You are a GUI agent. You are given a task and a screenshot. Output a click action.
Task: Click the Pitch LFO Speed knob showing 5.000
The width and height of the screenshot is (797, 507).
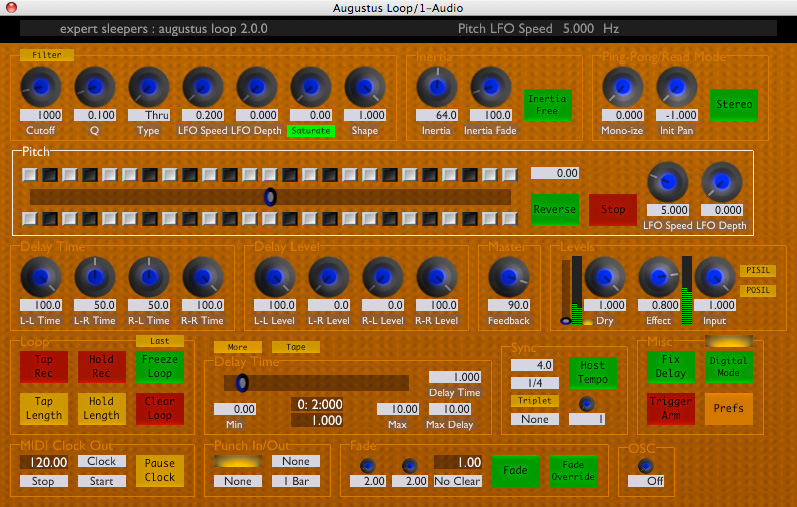[x=667, y=182]
